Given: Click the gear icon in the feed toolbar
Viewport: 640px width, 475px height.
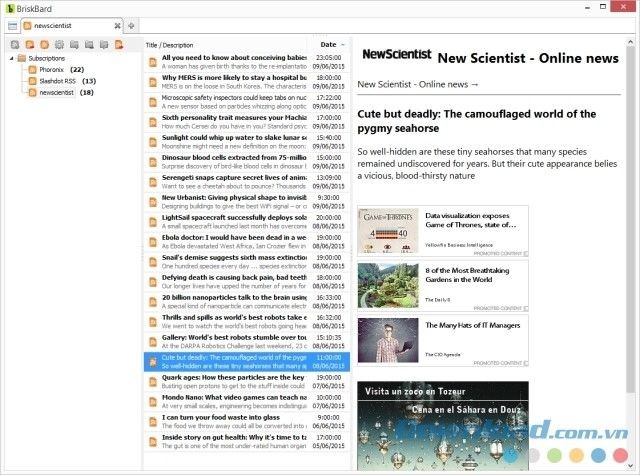Looking at the screenshot, I should (x=59, y=45).
